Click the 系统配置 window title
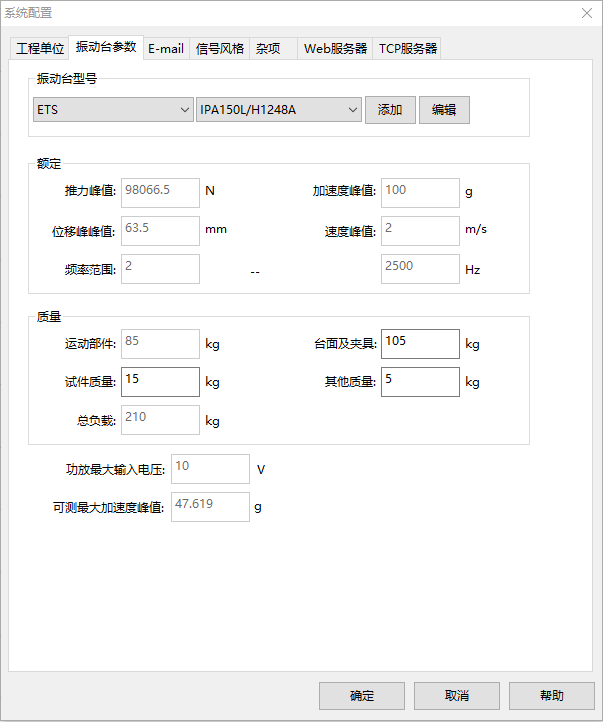The height and width of the screenshot is (722, 603). (29, 13)
